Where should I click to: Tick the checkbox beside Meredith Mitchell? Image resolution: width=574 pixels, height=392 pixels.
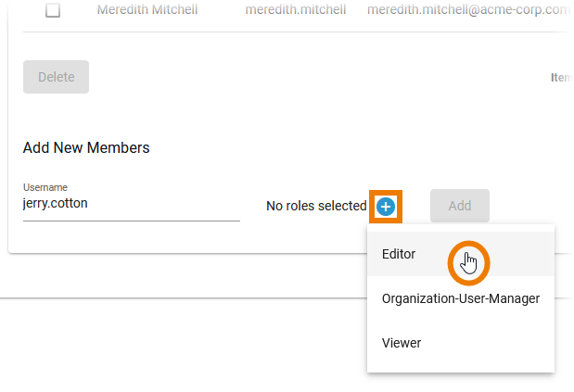pyautogui.click(x=53, y=10)
